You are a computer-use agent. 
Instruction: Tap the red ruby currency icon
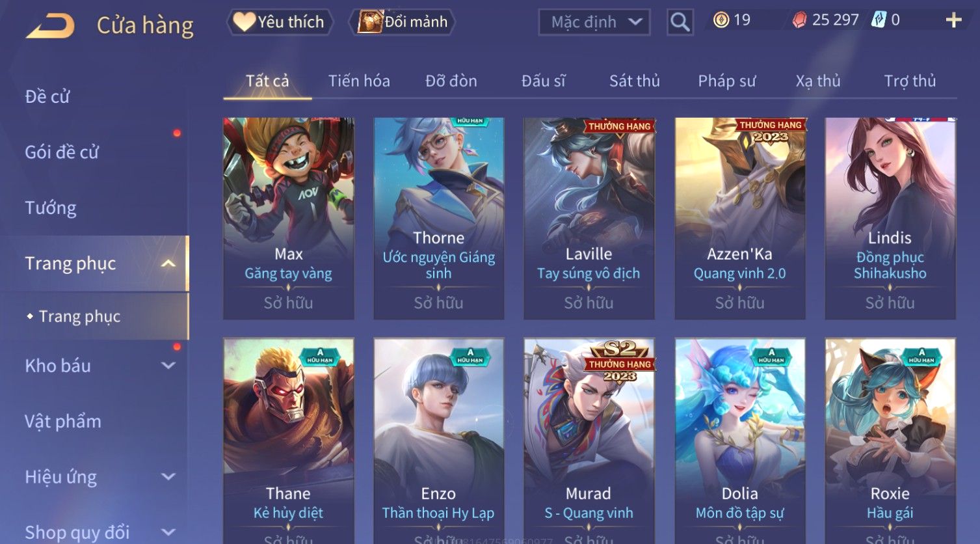(799, 20)
